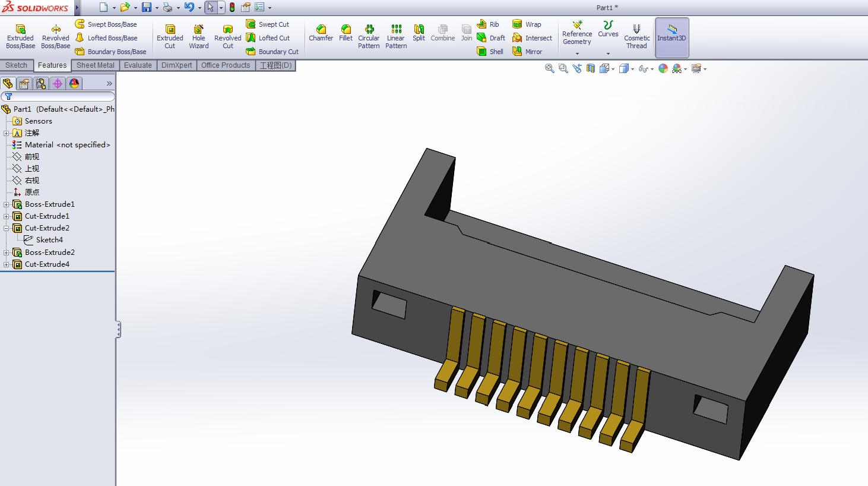The height and width of the screenshot is (486, 868).
Task: Apply the Fillet tool
Action: pos(346,33)
